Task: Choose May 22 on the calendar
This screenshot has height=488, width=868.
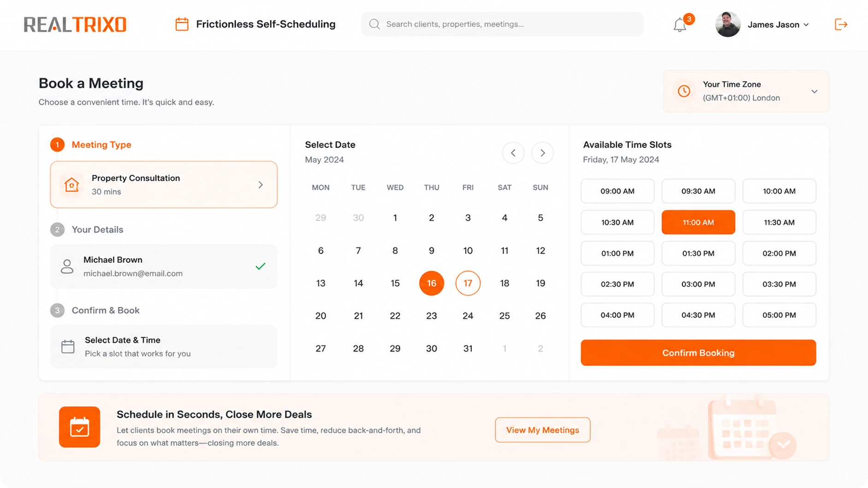Action: (395, 316)
